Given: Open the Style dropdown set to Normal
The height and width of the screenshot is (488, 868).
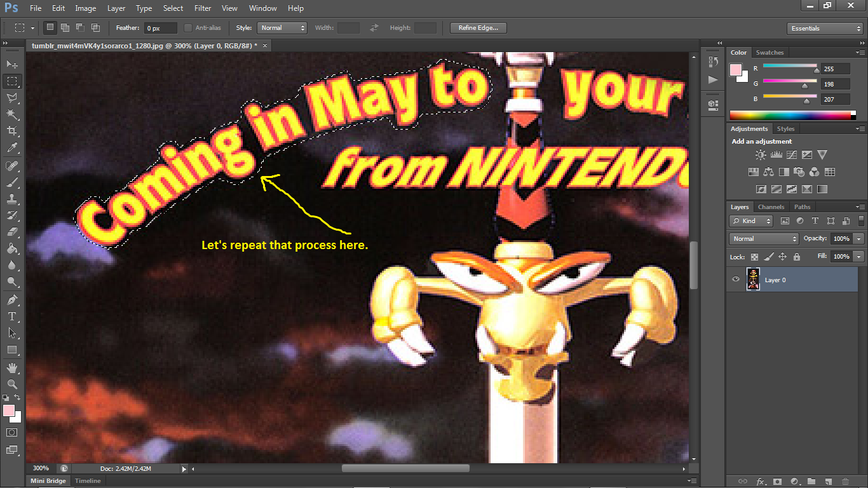Looking at the screenshot, I should point(282,28).
